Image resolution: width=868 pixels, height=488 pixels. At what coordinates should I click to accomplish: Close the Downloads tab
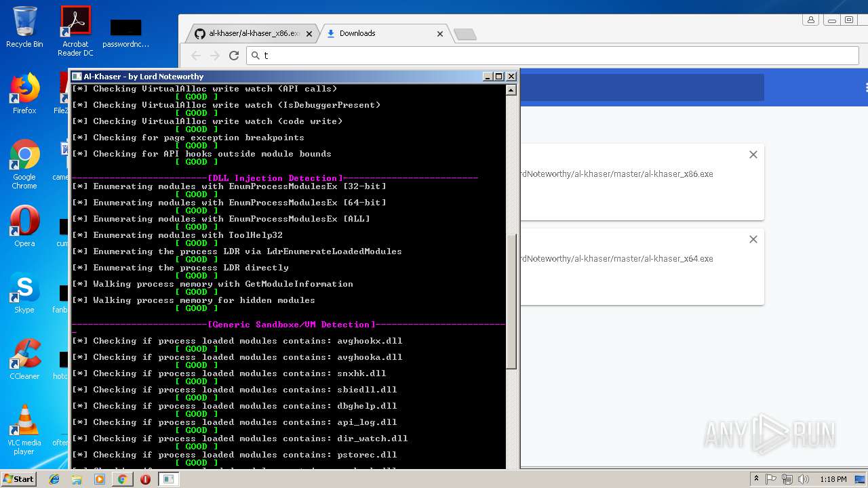tap(439, 33)
